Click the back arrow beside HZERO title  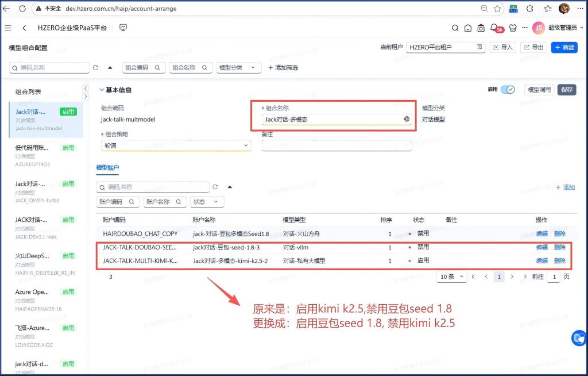click(24, 28)
